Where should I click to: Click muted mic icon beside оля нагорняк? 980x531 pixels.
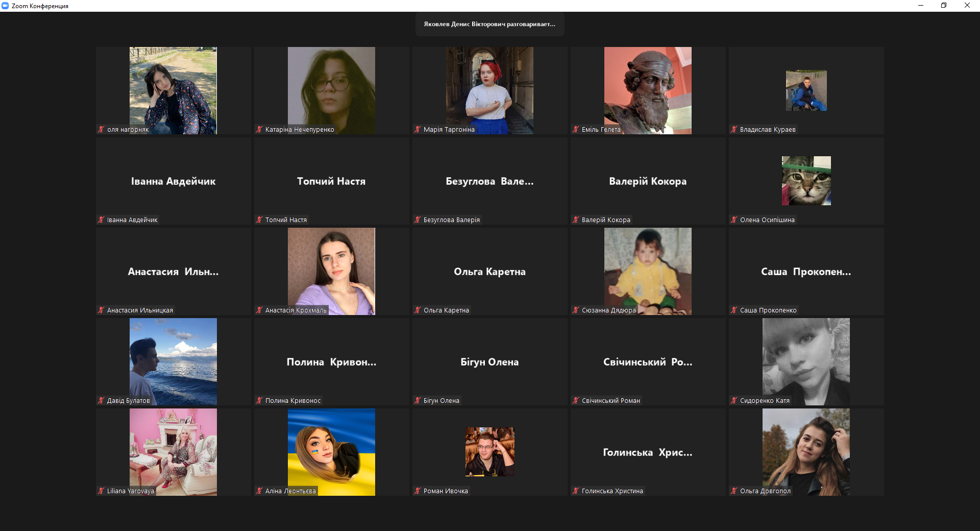101,130
